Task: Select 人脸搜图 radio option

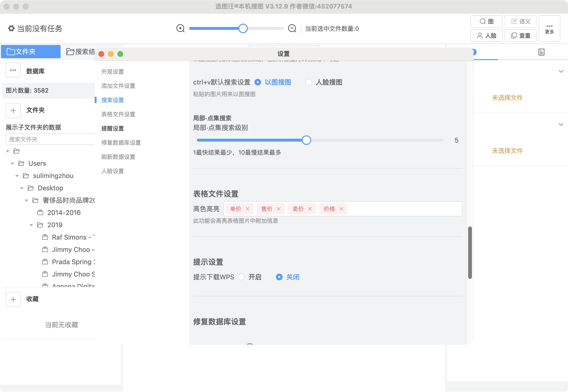Action: (x=309, y=82)
